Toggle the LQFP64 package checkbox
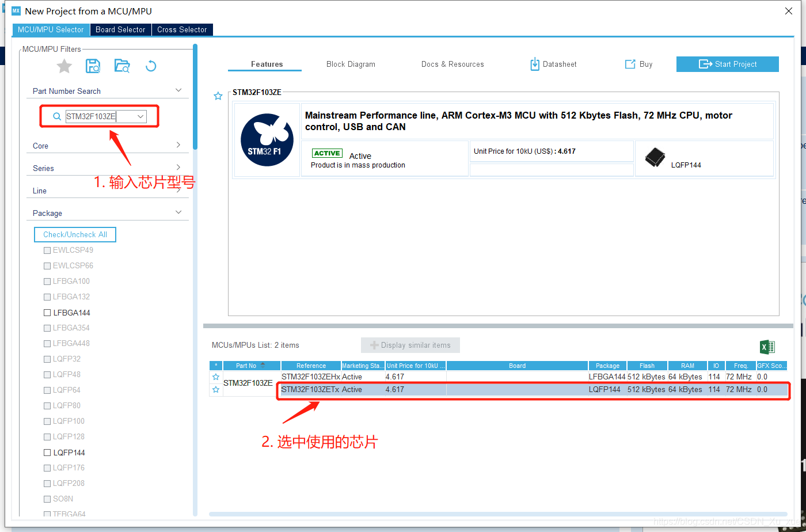This screenshot has height=532, width=806. click(47, 390)
